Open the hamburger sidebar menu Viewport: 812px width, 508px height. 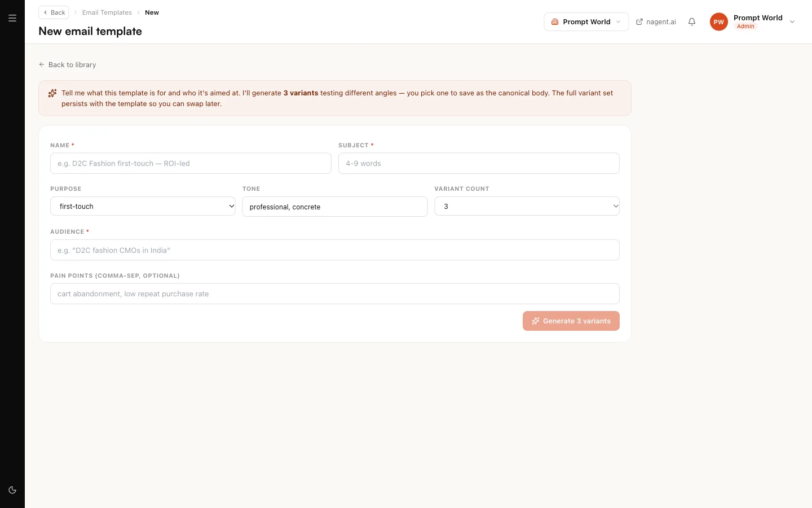click(x=12, y=18)
